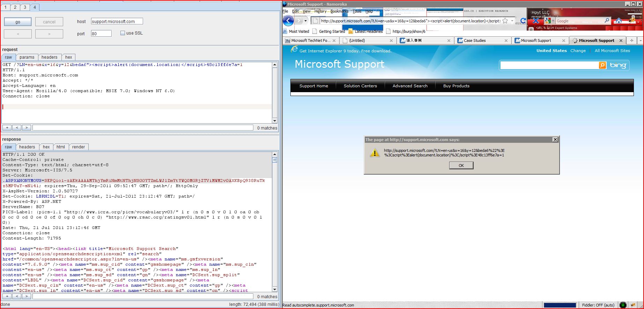Click the search magnifier icon in Google box
644x309 pixels.
click(607, 21)
